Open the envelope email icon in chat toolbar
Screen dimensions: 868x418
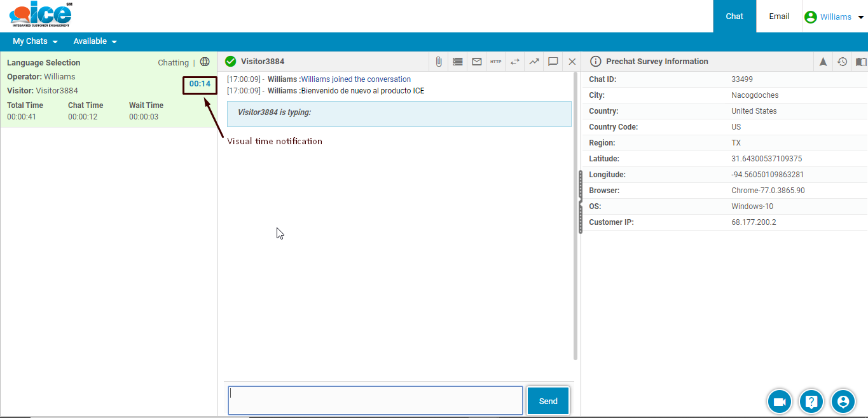(476, 62)
